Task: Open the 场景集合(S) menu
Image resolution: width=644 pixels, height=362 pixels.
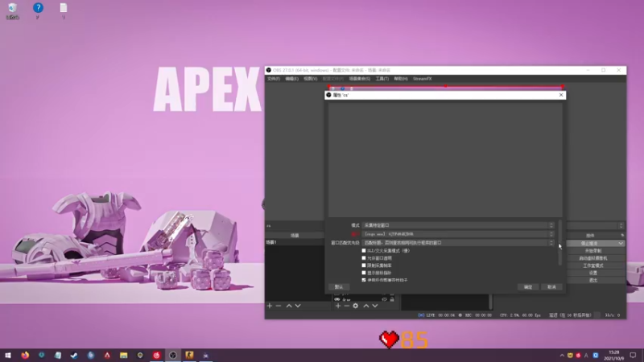Action: (359, 78)
